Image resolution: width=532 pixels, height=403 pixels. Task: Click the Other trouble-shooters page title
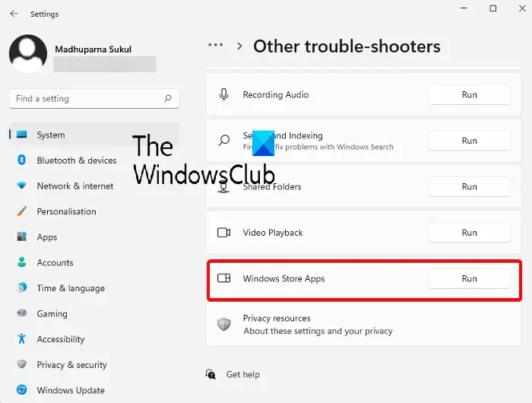coord(347,46)
